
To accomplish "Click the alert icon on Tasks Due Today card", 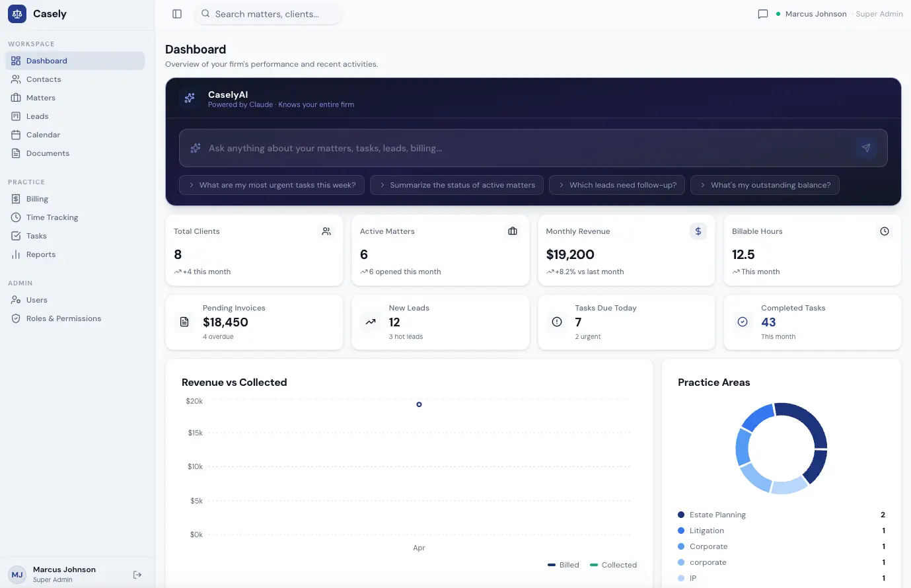I will click(x=557, y=322).
